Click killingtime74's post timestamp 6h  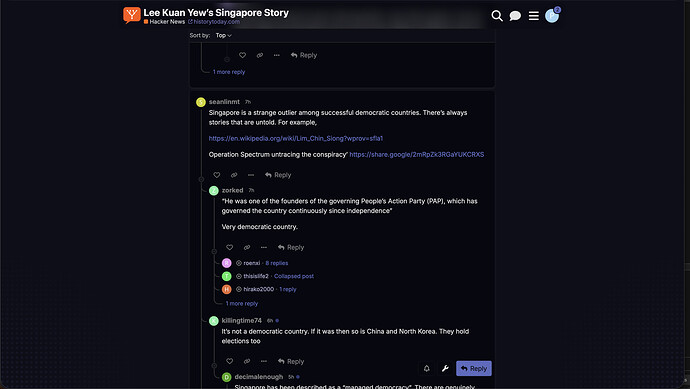(x=270, y=321)
